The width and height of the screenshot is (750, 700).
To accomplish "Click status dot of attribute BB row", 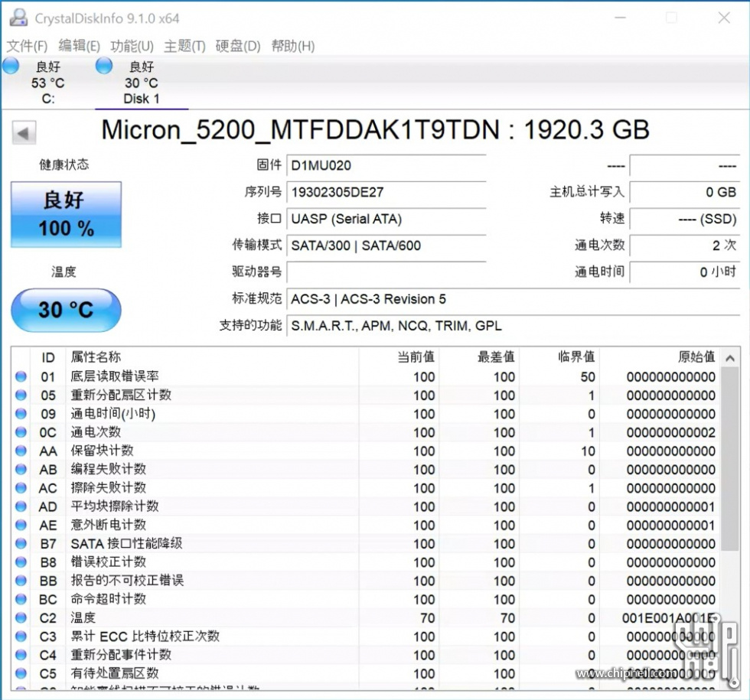I will coord(21,581).
